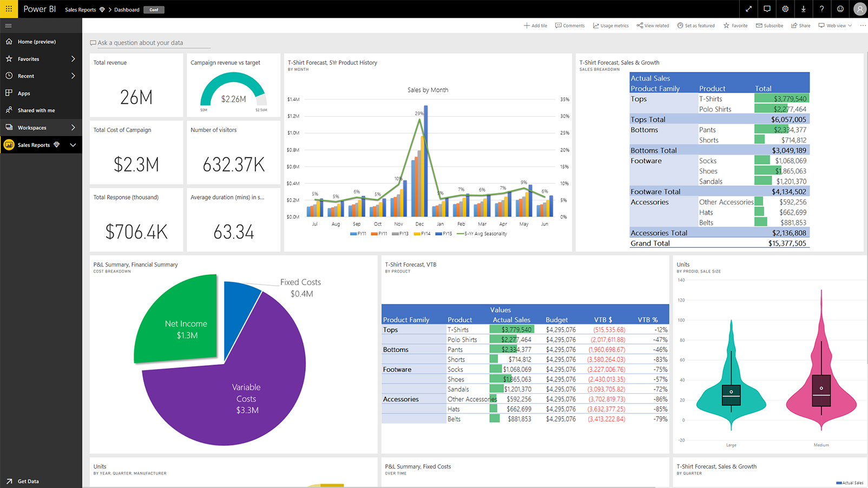Open Power BI notification center
This screenshot has width=868, height=488.
coord(767,9)
